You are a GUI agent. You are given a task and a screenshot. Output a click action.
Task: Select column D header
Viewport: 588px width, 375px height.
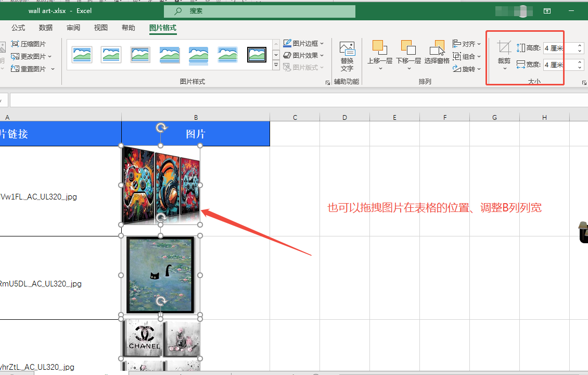344,118
